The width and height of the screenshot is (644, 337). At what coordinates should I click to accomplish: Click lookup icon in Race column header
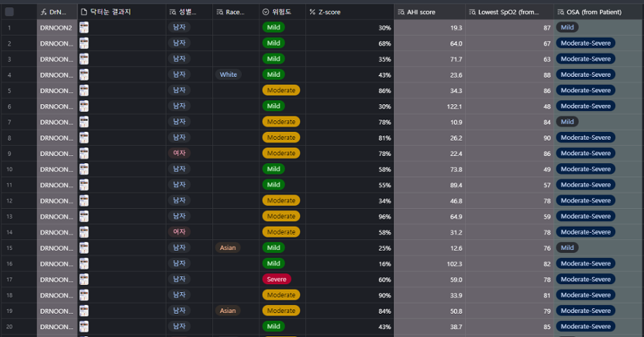click(219, 12)
